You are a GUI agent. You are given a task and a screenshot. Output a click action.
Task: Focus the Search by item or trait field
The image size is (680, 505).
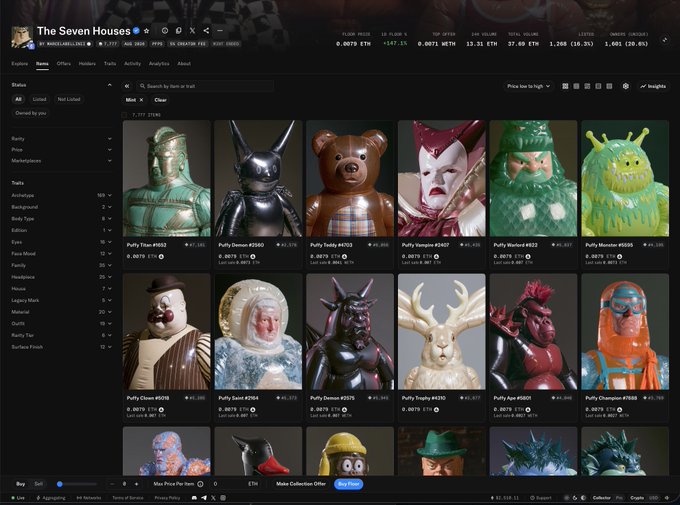tap(205, 86)
